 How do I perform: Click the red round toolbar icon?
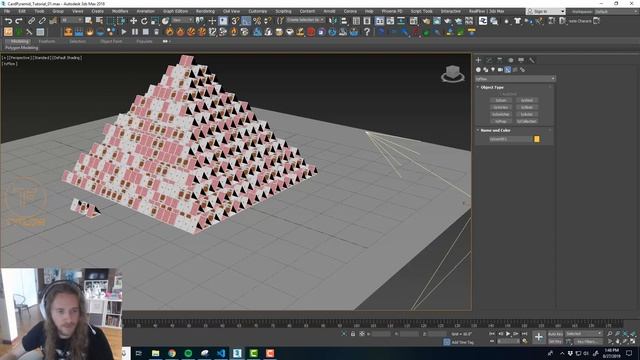[x=311, y=32]
